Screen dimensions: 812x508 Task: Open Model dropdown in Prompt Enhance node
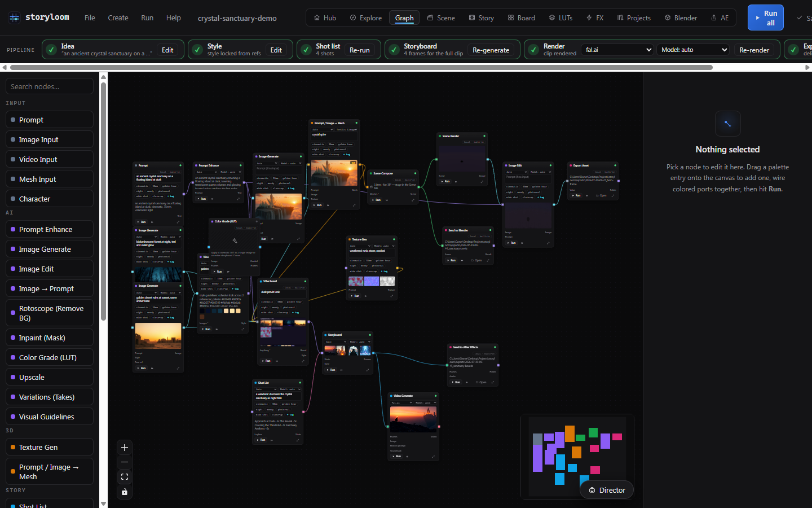[231, 172]
